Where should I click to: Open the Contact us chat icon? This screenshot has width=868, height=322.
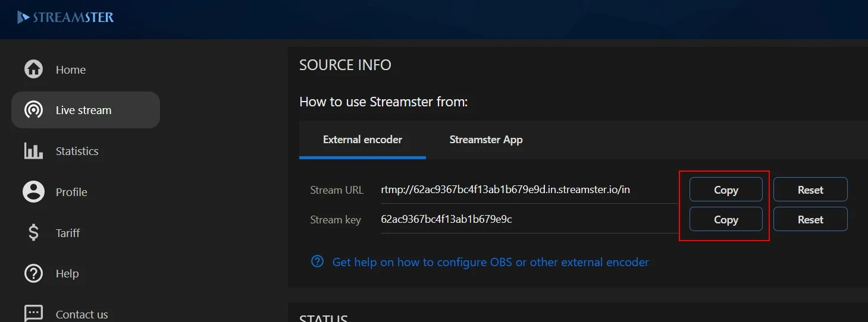pyautogui.click(x=33, y=313)
